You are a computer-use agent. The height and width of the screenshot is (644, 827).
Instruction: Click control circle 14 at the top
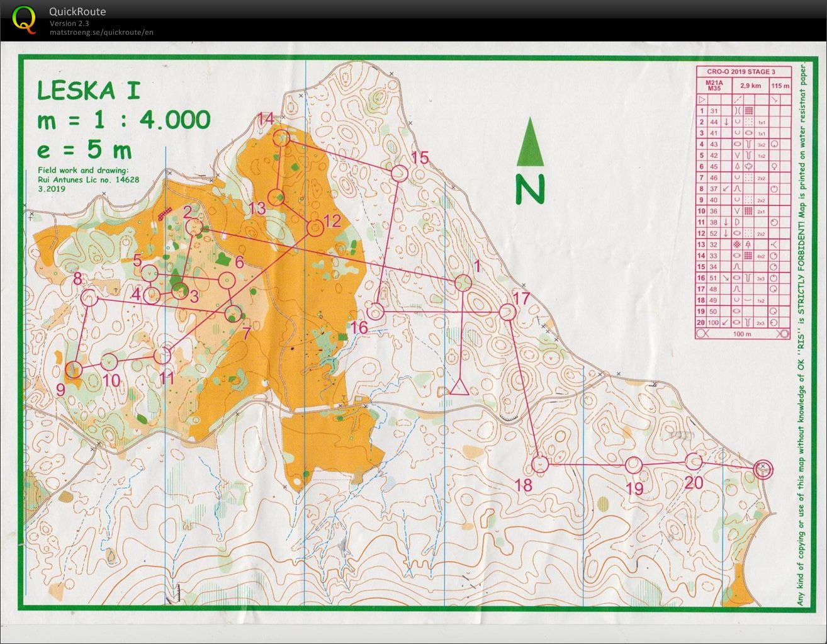click(x=281, y=139)
